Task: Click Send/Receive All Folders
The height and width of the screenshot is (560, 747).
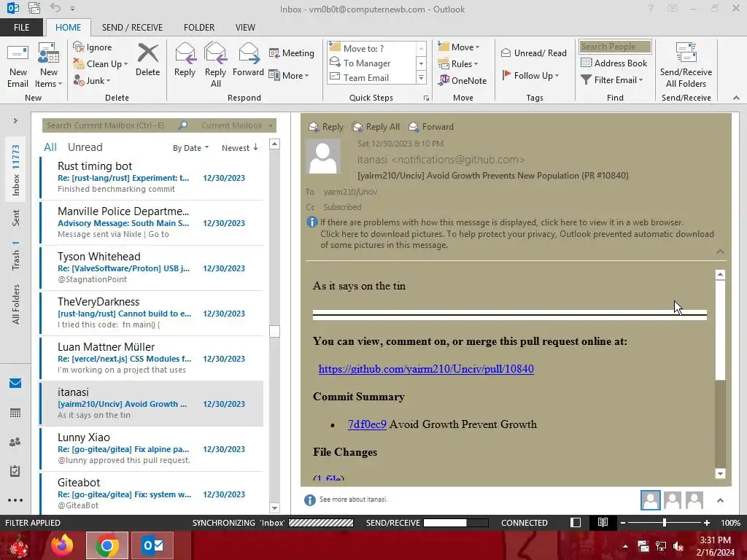Action: [686, 65]
